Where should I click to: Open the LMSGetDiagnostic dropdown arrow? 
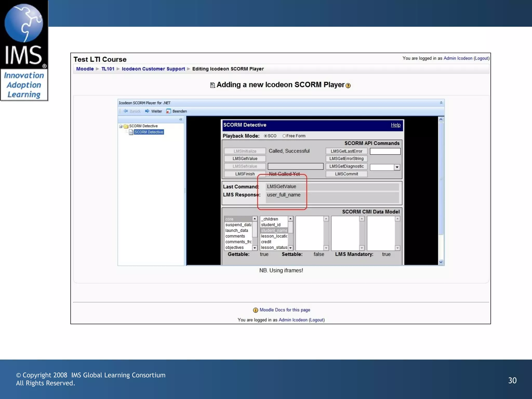coord(397,167)
